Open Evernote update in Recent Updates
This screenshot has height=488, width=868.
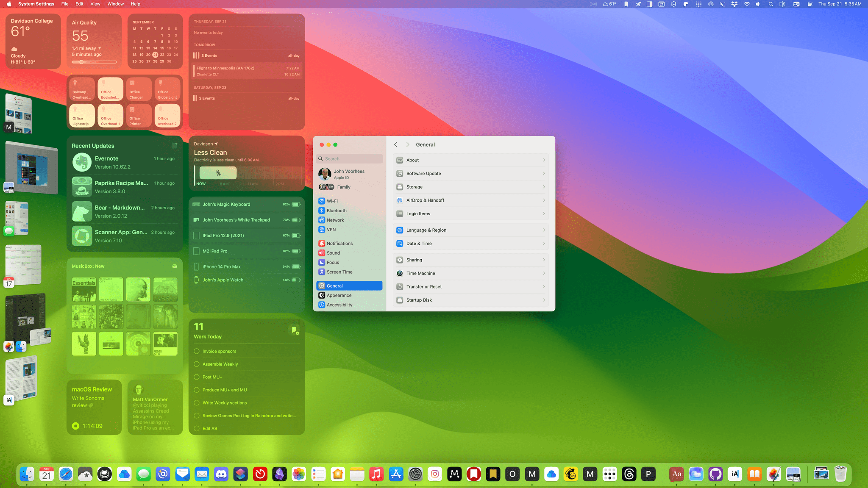(125, 163)
